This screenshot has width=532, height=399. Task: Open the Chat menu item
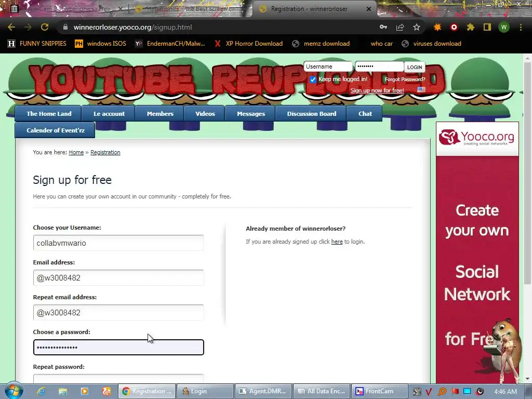tap(365, 114)
